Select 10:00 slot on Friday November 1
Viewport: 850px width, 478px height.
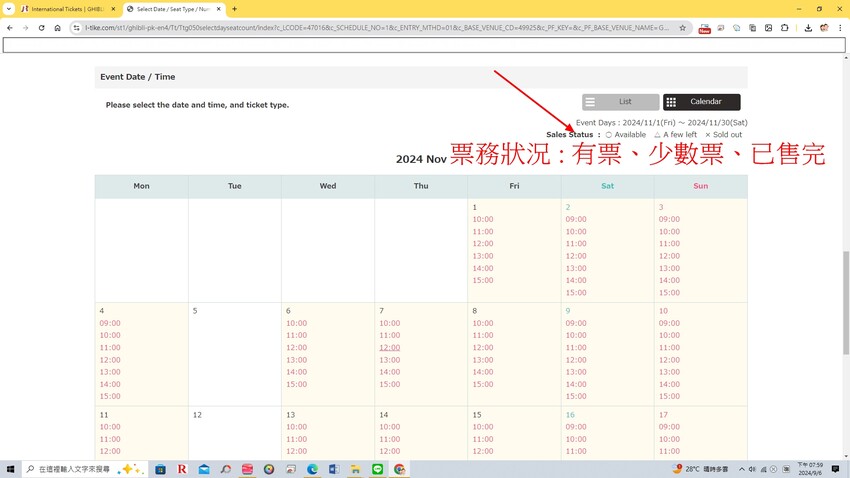(483, 220)
